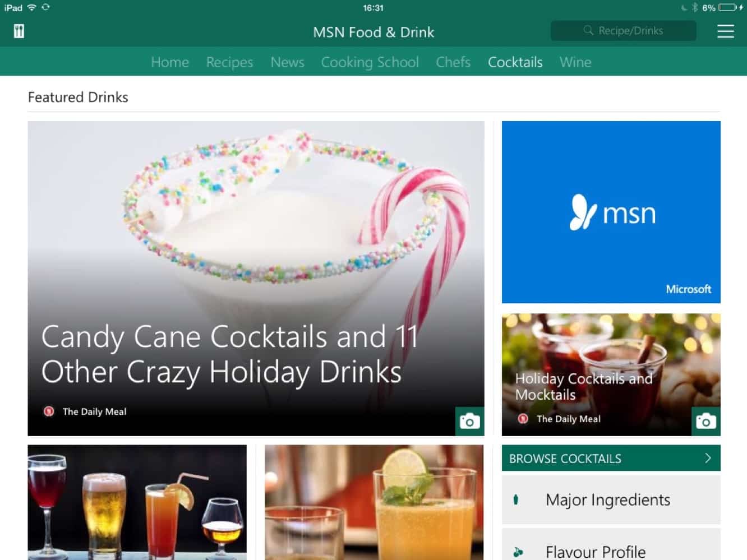Screen dimensions: 747x560
Task: Open the msn Microsoft ad tile
Action: 611,212
